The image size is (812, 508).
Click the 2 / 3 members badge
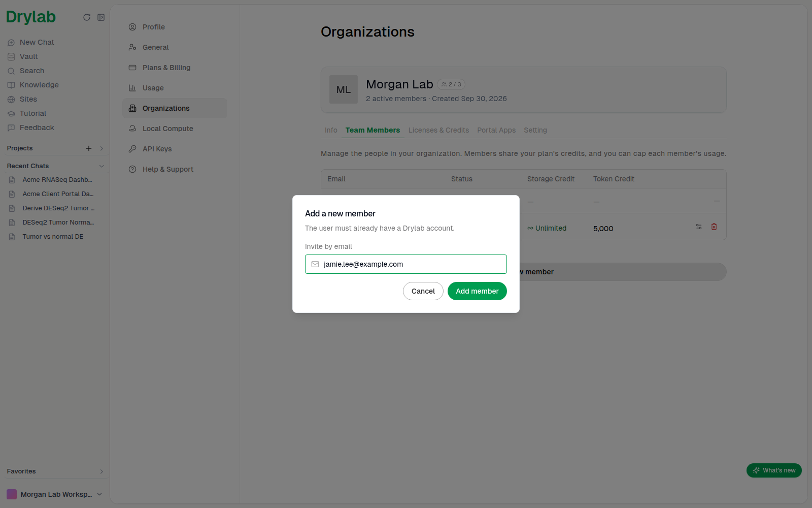[451, 84]
